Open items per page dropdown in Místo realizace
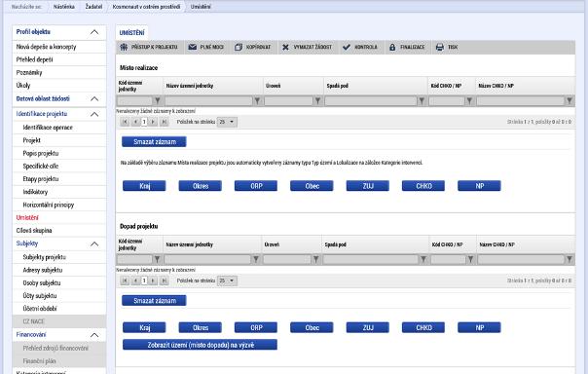 [227, 122]
